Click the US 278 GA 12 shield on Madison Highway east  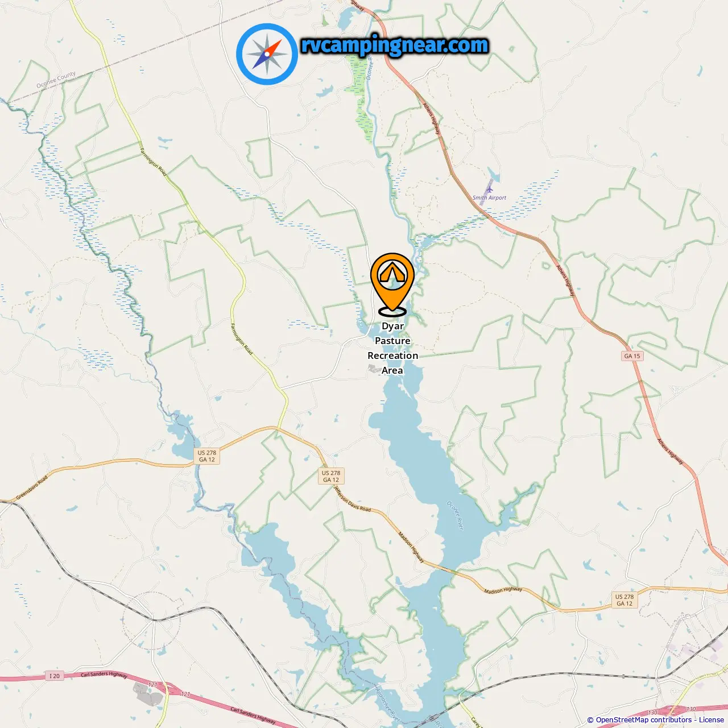624,600
